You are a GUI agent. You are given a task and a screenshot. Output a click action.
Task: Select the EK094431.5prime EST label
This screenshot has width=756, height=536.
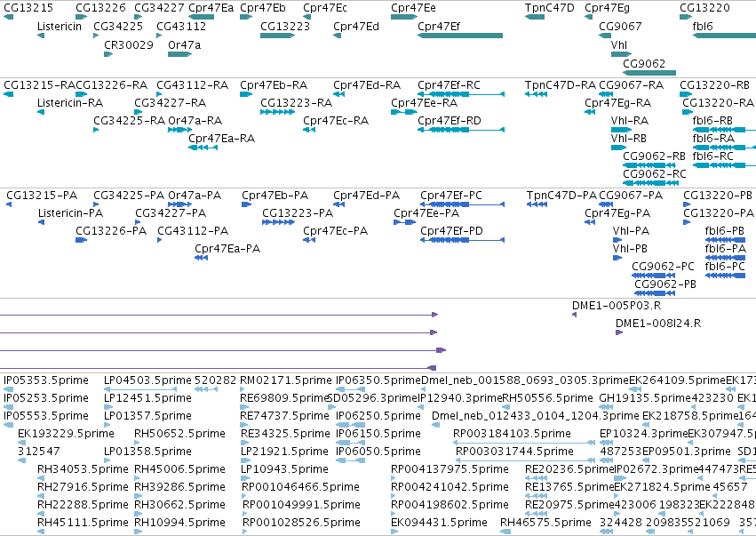[439, 523]
